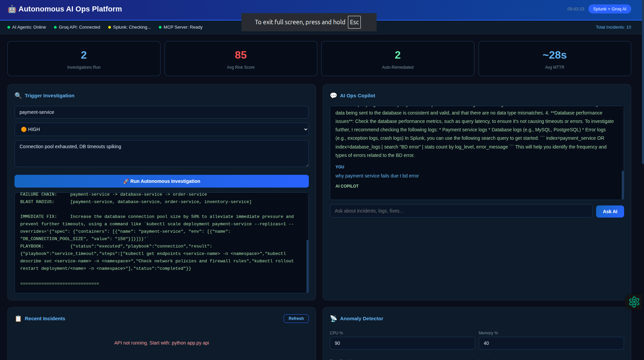
Task: Click the AI COPILOT label in the chat
Action: [x=347, y=186]
